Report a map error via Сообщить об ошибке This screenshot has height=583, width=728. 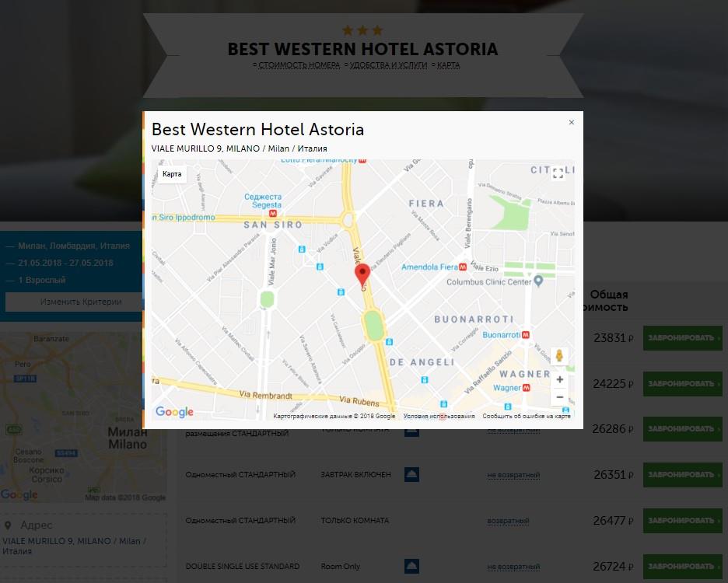click(x=527, y=417)
